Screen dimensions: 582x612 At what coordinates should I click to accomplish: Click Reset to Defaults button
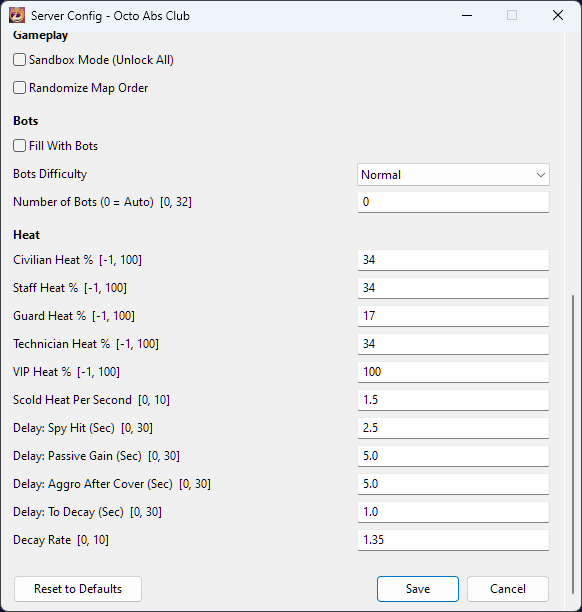pyautogui.click(x=78, y=589)
